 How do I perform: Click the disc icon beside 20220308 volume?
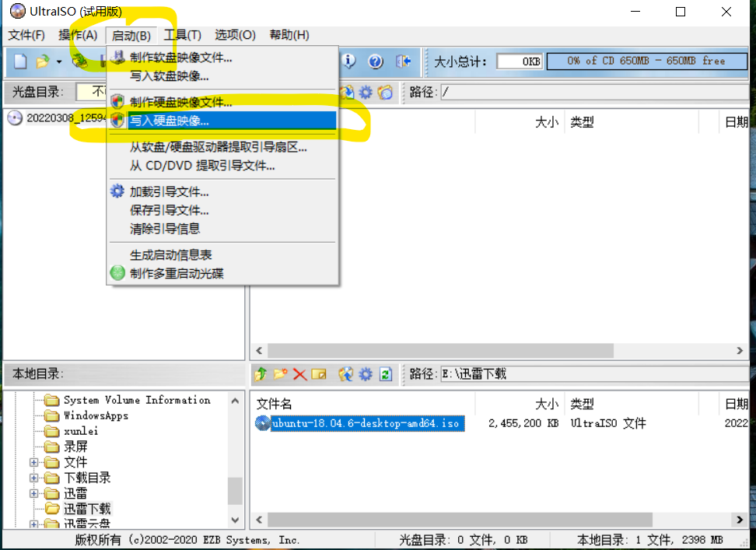[x=15, y=117]
